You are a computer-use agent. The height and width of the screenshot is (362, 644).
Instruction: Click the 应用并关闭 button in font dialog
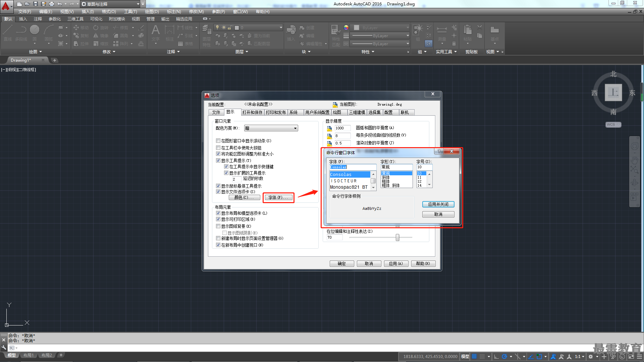[x=438, y=204]
